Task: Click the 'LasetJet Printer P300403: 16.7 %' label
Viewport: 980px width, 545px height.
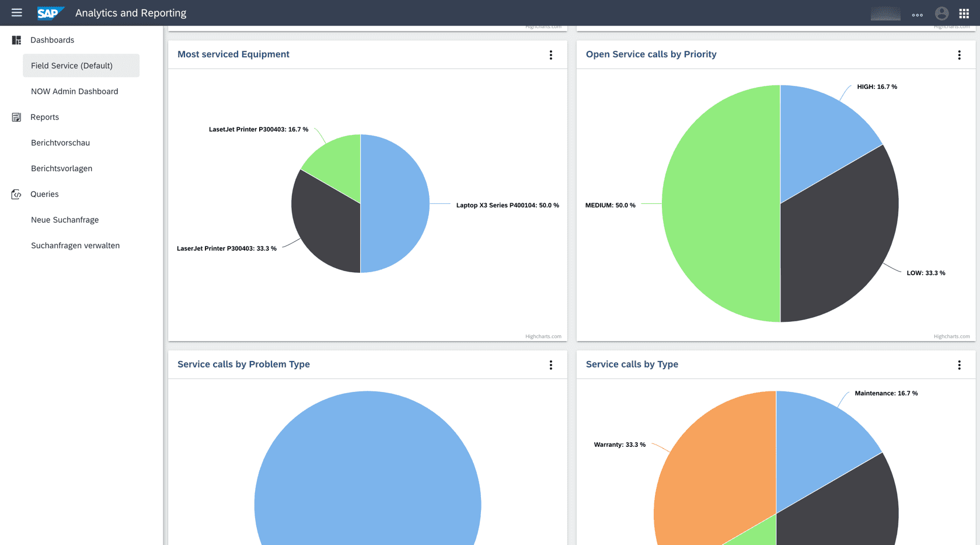Action: tap(259, 129)
